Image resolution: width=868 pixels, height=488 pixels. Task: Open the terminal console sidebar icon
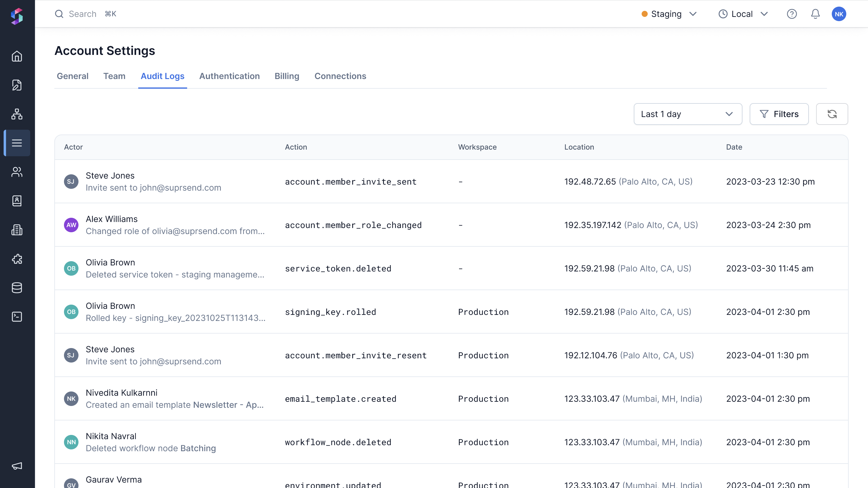pos(17,317)
